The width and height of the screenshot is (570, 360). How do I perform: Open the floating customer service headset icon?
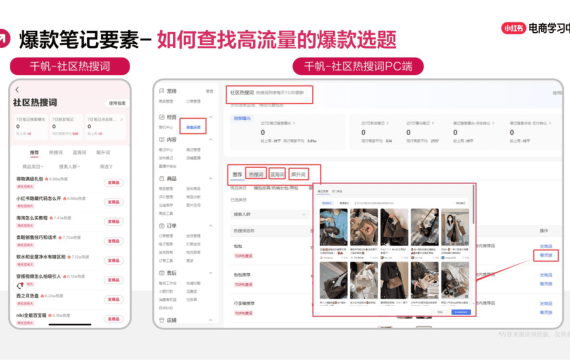click(20, 286)
